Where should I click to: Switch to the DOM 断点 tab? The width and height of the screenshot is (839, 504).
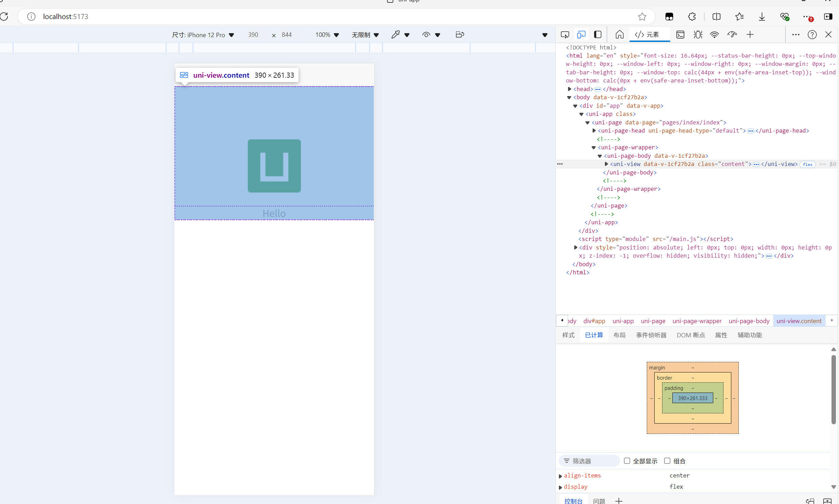coord(691,335)
